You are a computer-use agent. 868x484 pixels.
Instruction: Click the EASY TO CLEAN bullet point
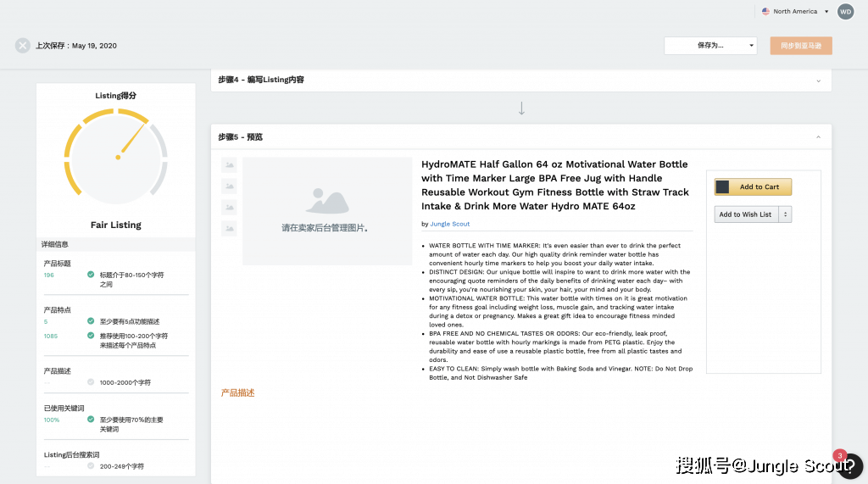point(561,373)
